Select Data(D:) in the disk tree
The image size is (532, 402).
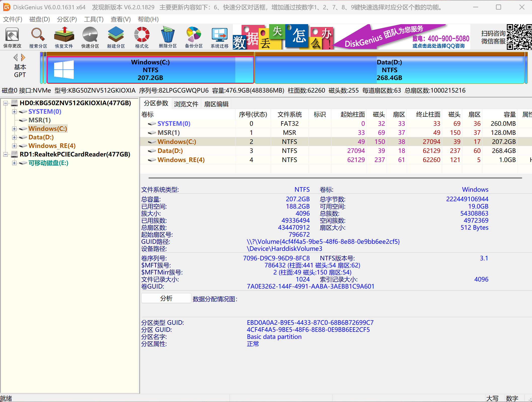[41, 137]
